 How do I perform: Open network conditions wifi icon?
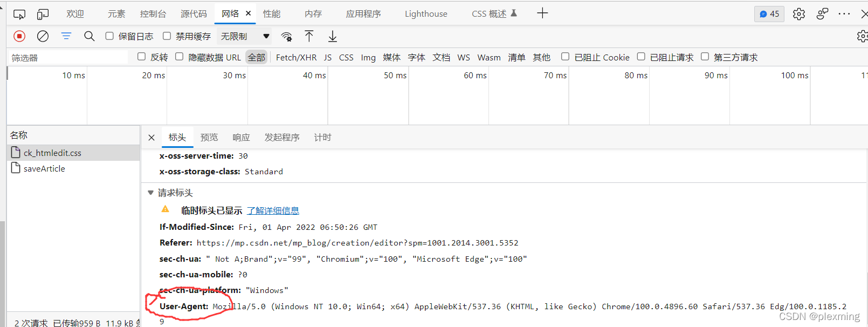(x=287, y=37)
